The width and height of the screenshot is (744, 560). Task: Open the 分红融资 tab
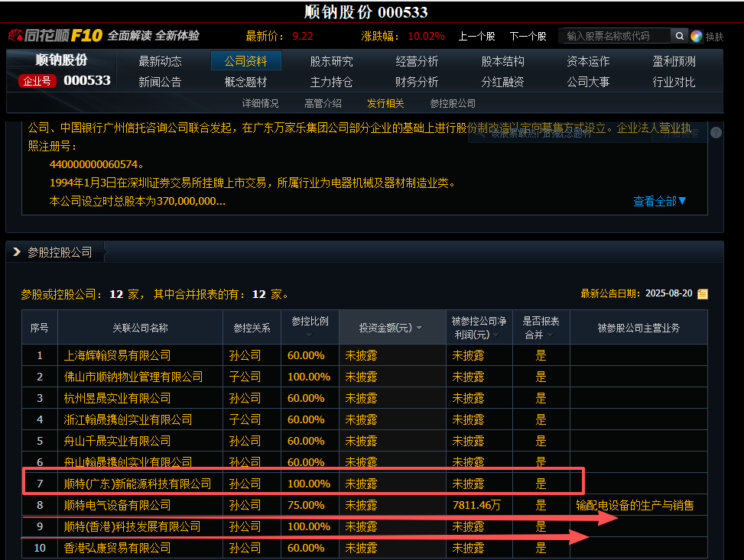(502, 82)
